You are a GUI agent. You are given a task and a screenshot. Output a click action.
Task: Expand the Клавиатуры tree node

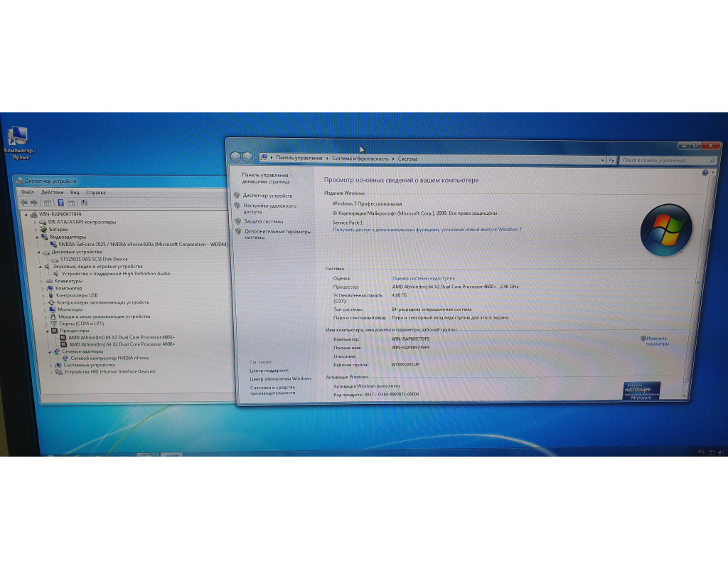point(43,281)
